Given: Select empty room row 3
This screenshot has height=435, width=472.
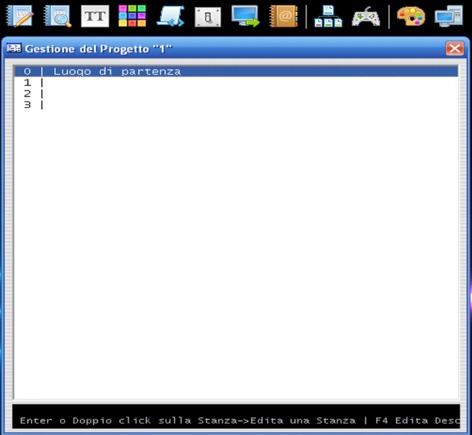Looking at the screenshot, I should (x=236, y=105).
